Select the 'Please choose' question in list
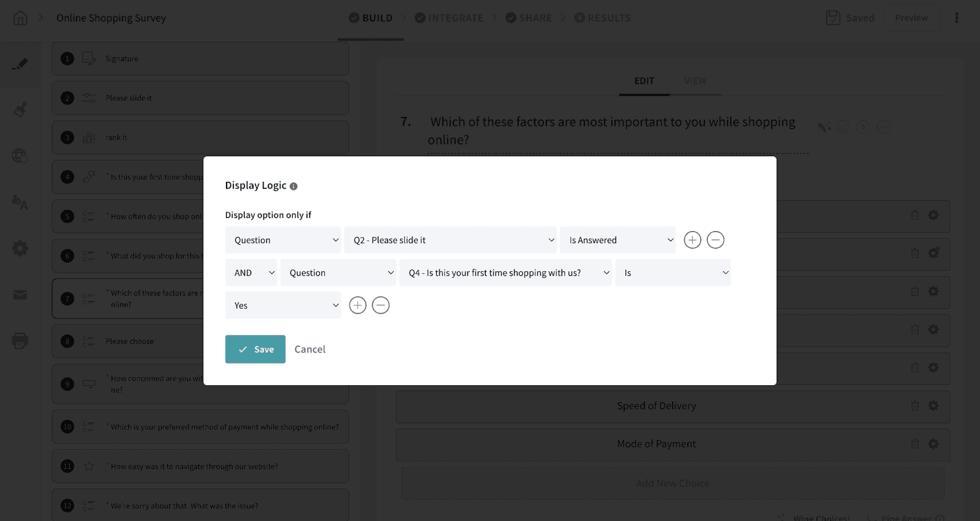 [130, 341]
